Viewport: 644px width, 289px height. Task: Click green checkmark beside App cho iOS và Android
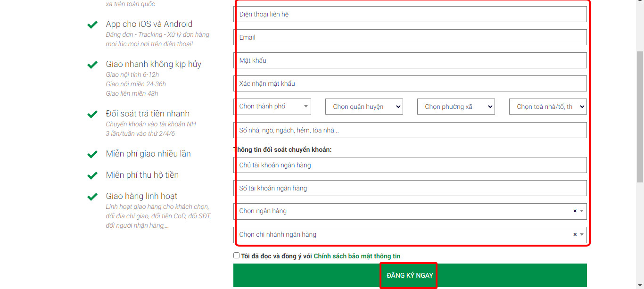click(92, 25)
